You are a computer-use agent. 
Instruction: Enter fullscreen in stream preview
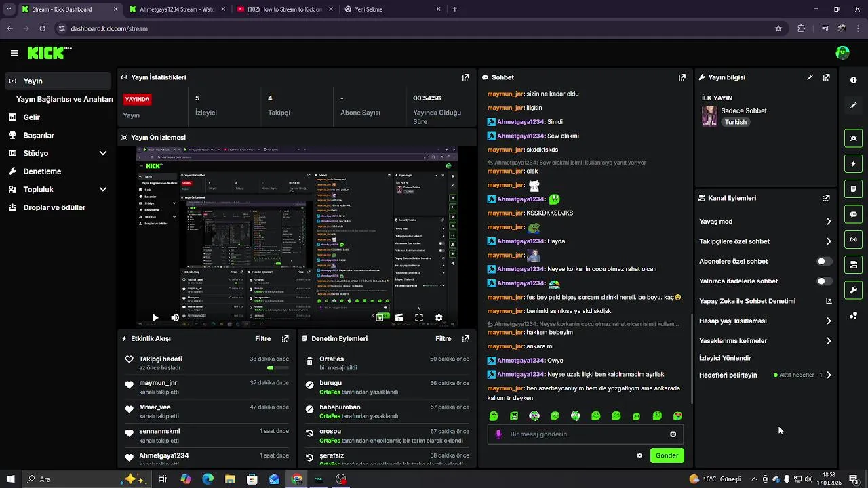[x=419, y=317]
